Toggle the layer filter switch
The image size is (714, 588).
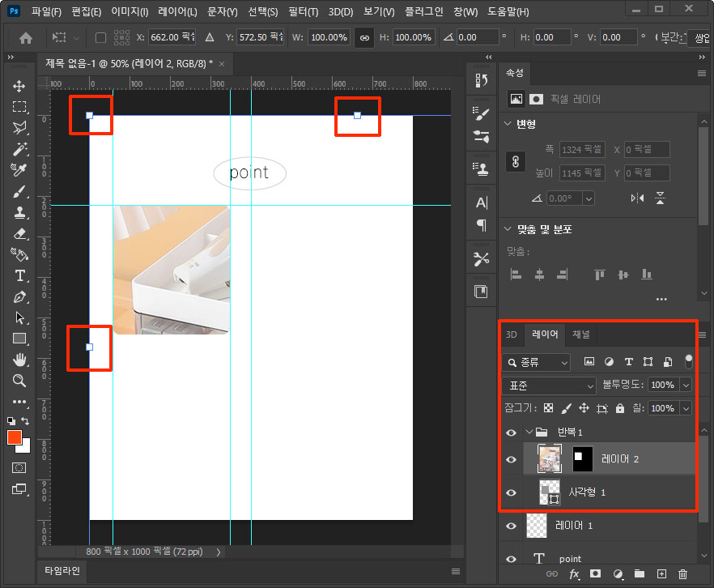coord(688,361)
